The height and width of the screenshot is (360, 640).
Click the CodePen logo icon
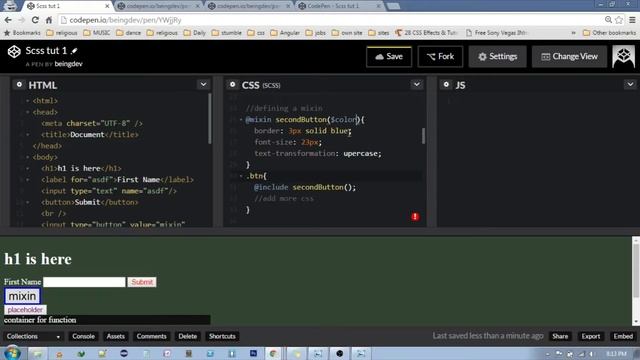tap(14, 51)
